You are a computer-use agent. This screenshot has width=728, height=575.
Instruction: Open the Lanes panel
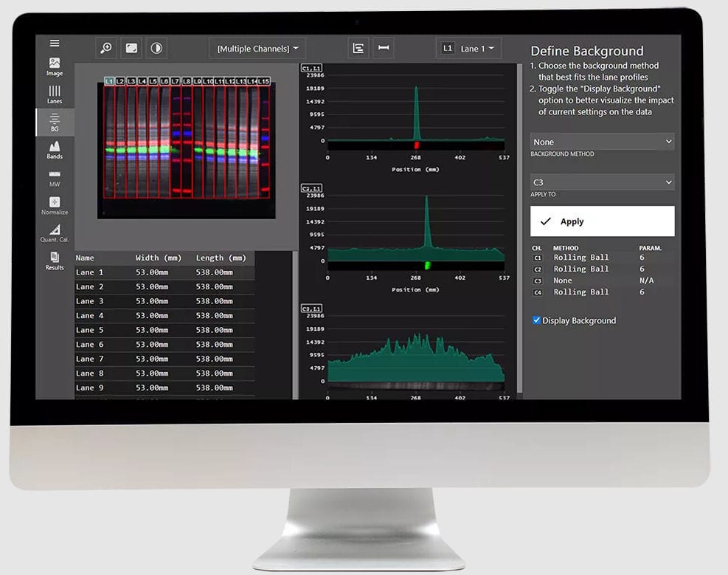[x=54, y=94]
